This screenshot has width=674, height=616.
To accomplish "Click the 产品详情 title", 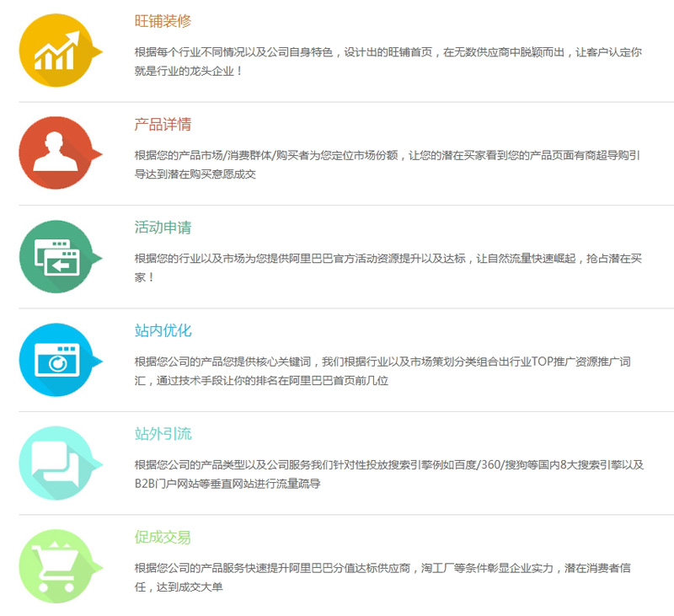I will pyautogui.click(x=163, y=125).
